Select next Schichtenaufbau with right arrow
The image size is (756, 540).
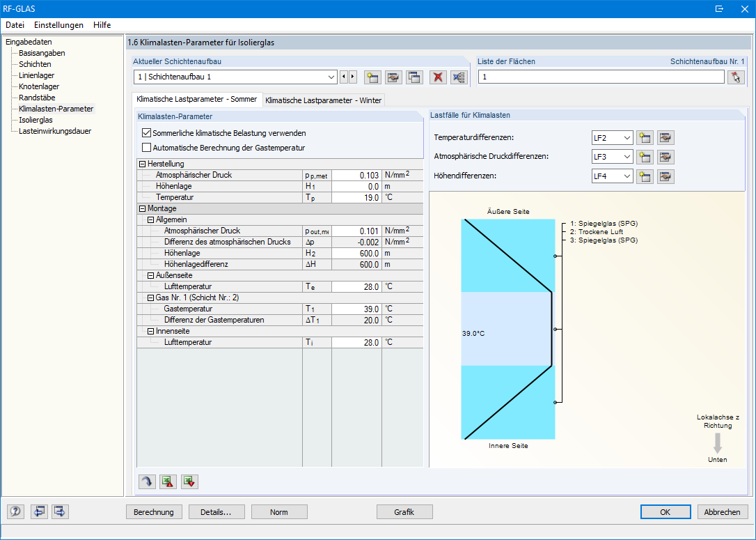tap(353, 77)
